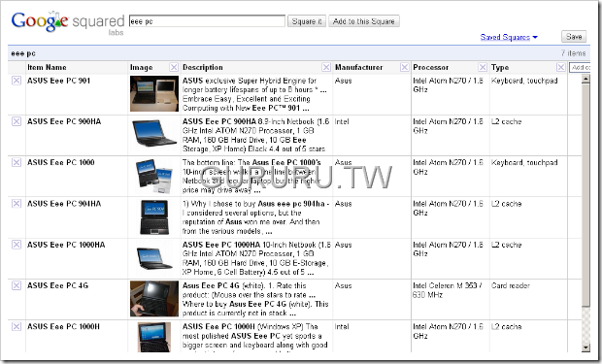Click Intel Celeron M 353 processor cell

coord(447,290)
